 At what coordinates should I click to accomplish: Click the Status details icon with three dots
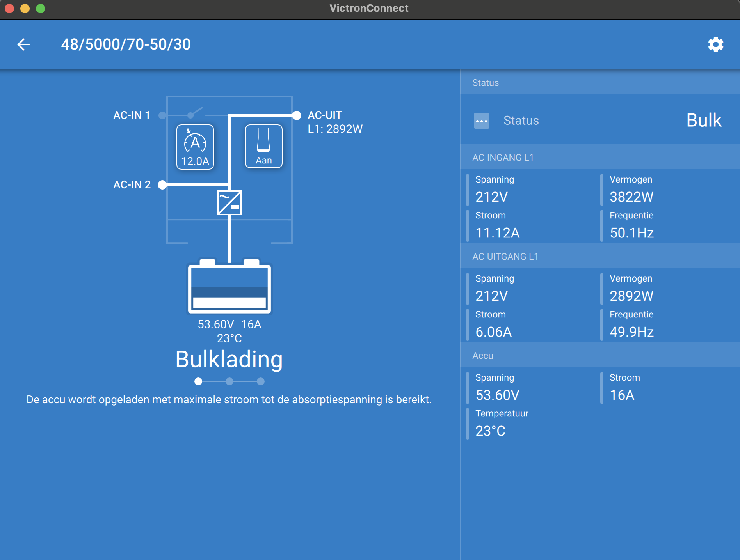[482, 121]
